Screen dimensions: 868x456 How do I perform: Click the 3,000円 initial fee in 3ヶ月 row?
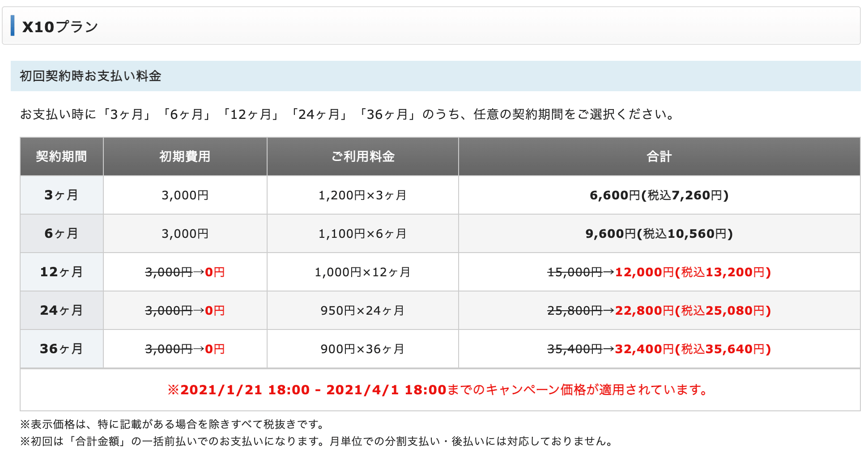coord(185,195)
